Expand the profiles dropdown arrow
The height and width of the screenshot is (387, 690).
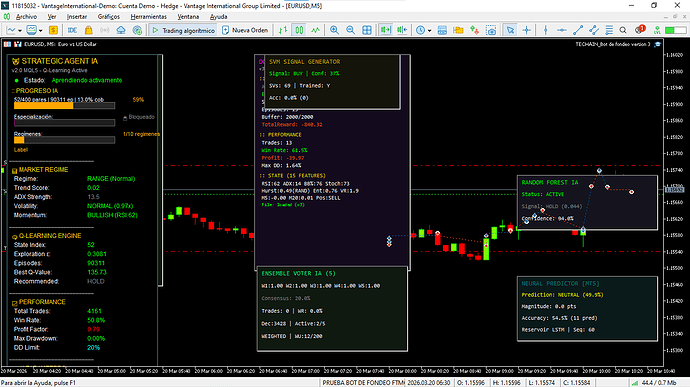point(40,30)
